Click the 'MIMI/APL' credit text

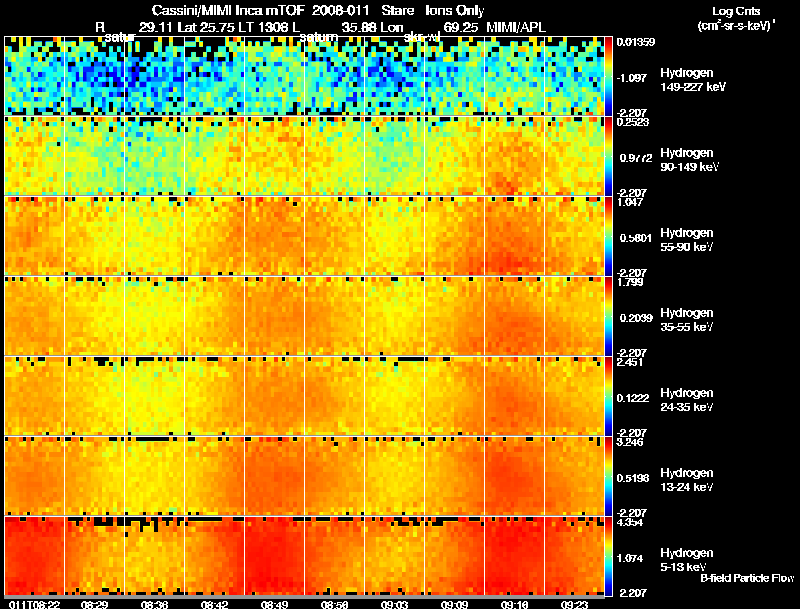[x=516, y=28]
